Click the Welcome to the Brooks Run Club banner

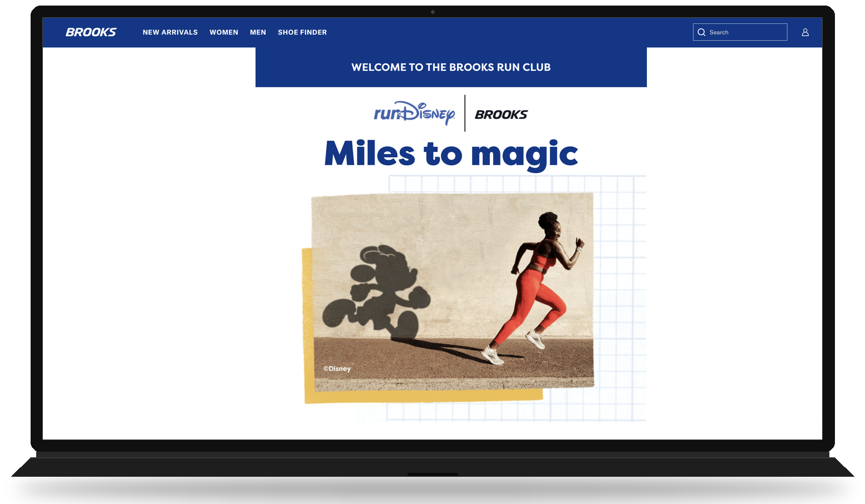click(x=451, y=67)
